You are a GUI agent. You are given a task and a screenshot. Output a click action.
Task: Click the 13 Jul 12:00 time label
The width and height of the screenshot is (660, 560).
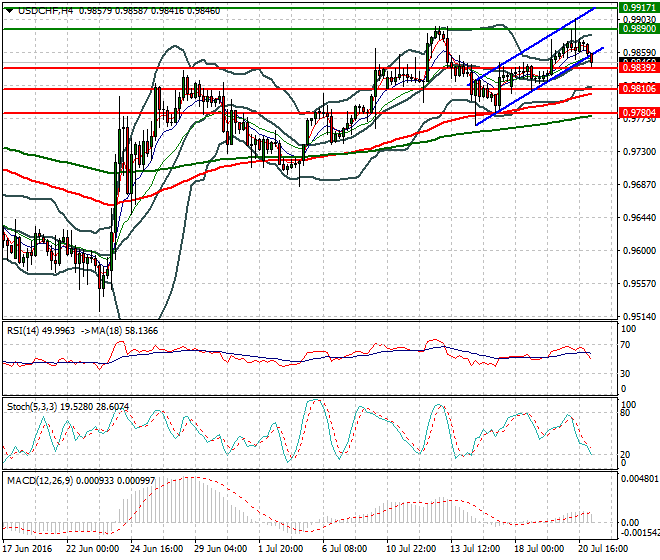pos(475,549)
